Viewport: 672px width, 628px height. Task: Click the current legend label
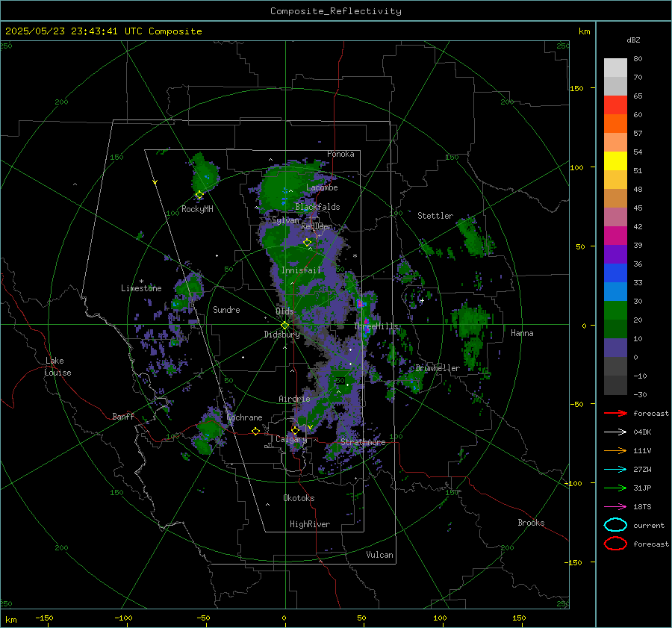(649, 526)
